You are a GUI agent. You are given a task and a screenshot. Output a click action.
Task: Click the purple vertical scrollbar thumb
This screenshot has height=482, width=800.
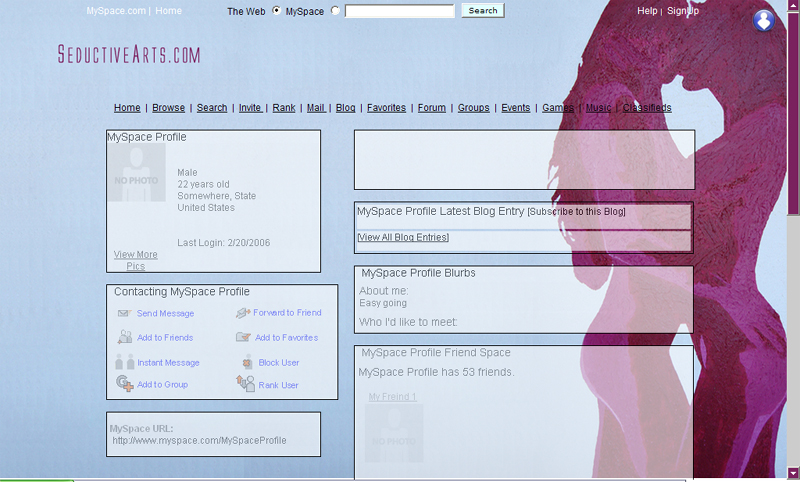(x=793, y=112)
